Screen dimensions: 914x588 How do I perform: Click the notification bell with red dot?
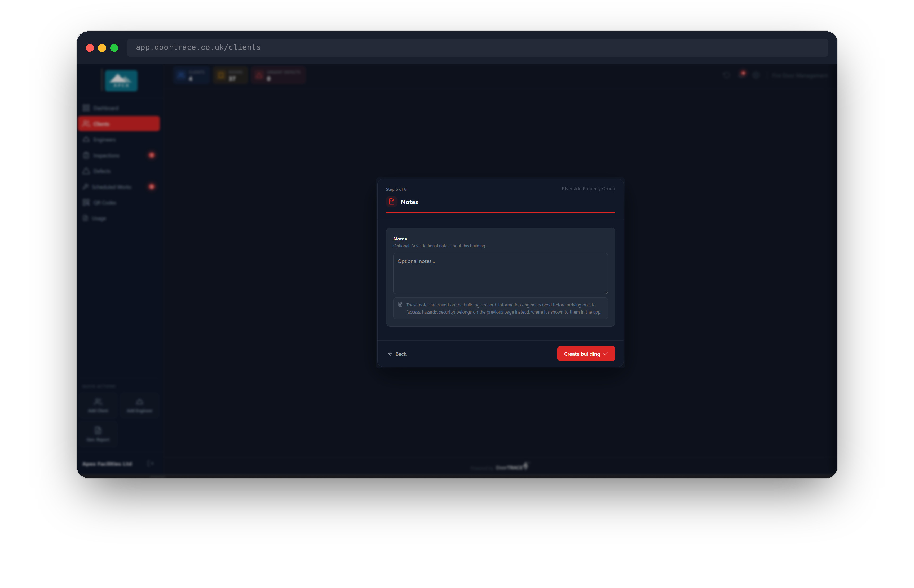(x=742, y=75)
